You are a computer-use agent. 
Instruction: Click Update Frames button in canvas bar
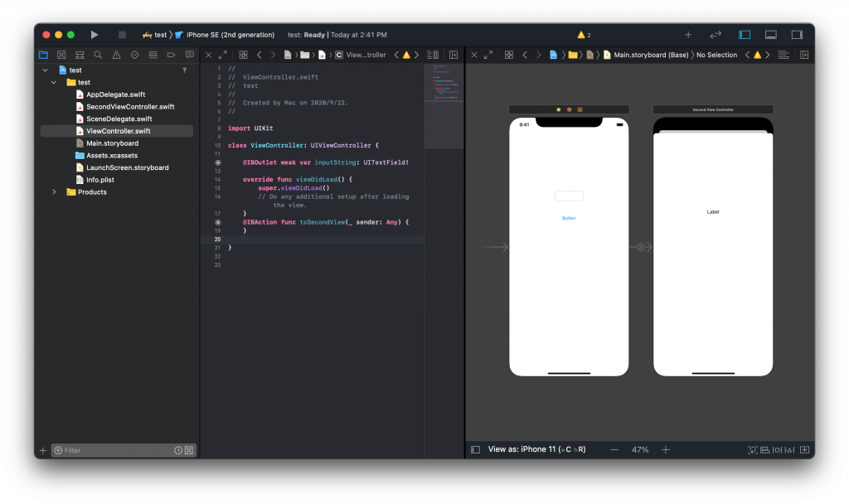point(753,450)
